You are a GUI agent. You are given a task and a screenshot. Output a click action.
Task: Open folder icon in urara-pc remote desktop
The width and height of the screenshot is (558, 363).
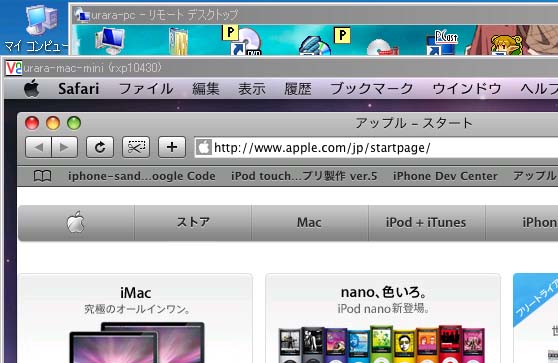[178, 42]
